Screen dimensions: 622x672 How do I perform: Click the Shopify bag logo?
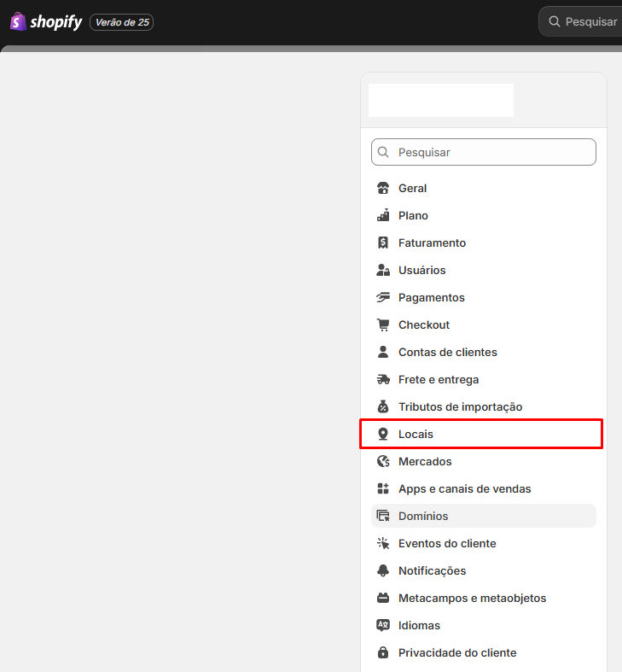[x=18, y=21]
